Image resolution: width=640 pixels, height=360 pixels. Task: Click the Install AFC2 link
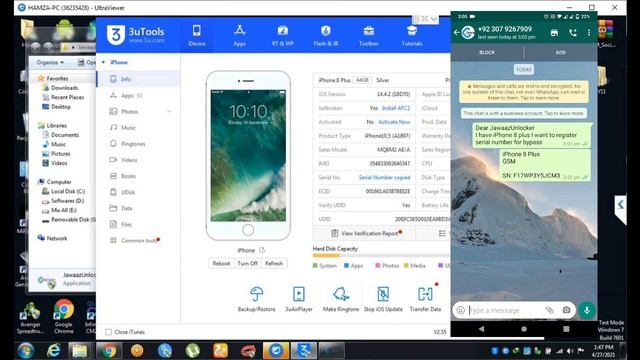[x=396, y=108]
